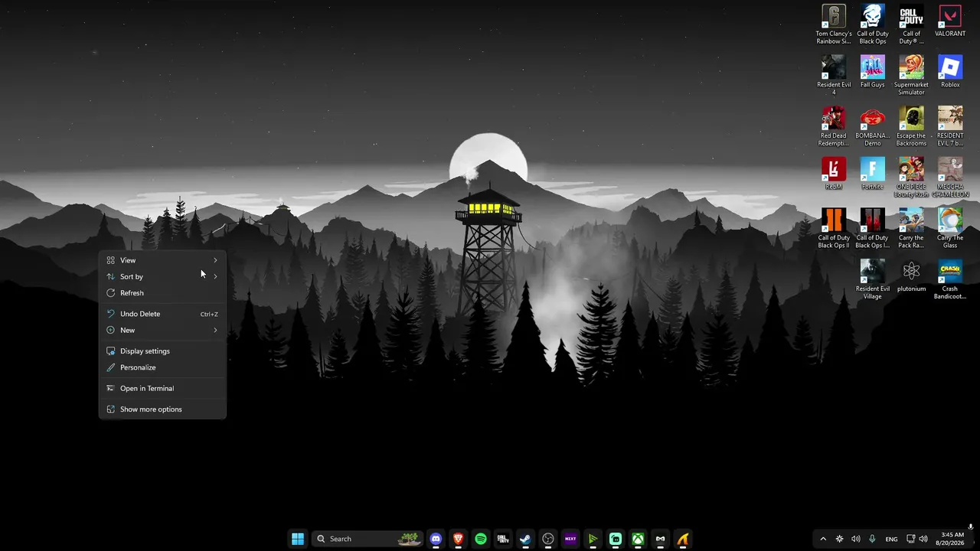980x551 pixels.
Task: Click the purple NEXT taskbar icon
Action: point(570,539)
